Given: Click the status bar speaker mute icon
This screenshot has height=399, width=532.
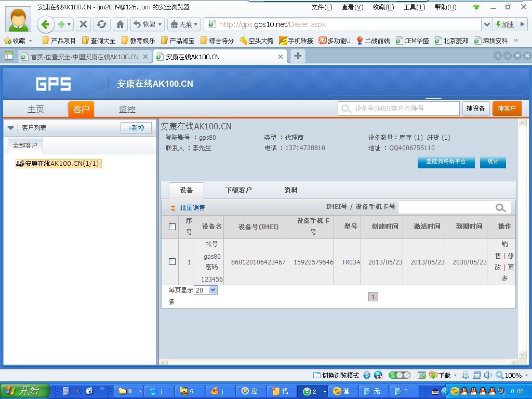Looking at the screenshot, I should tap(488, 375).
